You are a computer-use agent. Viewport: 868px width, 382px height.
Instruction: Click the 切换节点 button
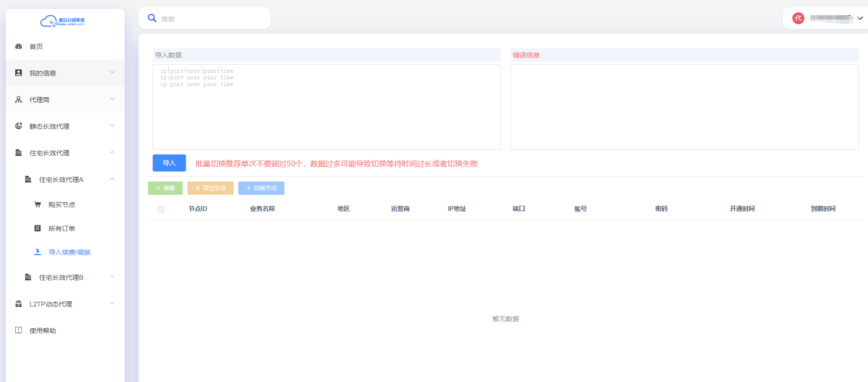261,188
